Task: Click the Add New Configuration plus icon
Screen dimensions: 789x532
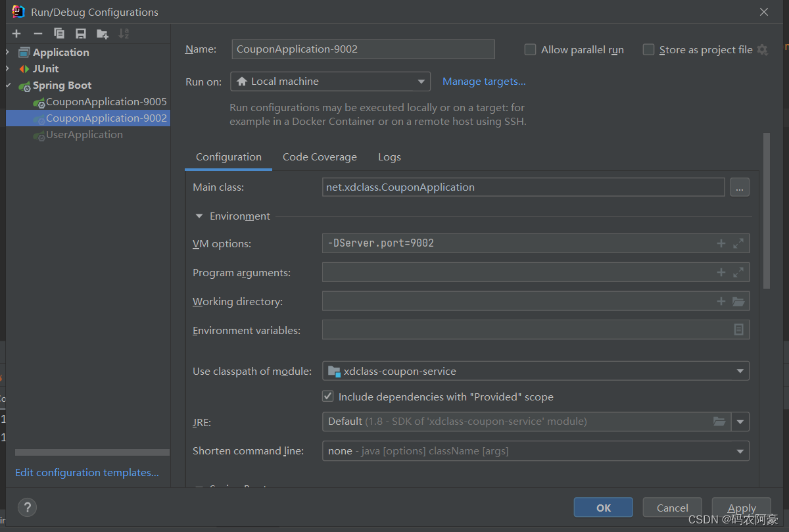Action: [16, 34]
